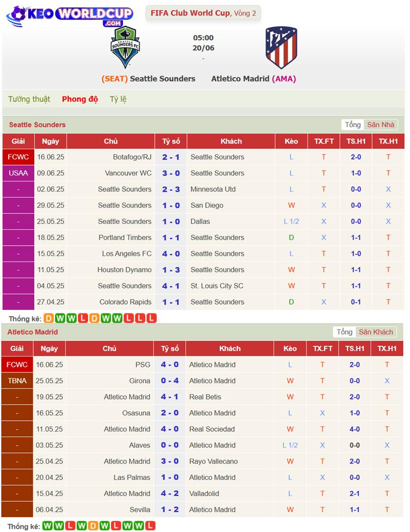This screenshot has width=410, height=532.
Task: Click the date 06.04.25 in Atletico table
Action: coord(49,509)
